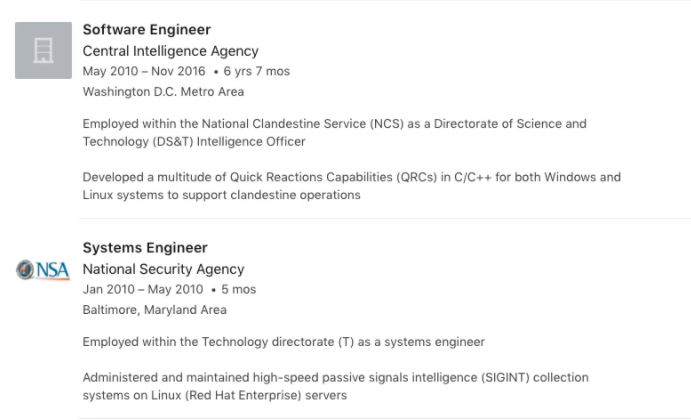Click the National Clandestine Service description paragraph
Viewport: 691px width, 420px height.
[x=334, y=133]
